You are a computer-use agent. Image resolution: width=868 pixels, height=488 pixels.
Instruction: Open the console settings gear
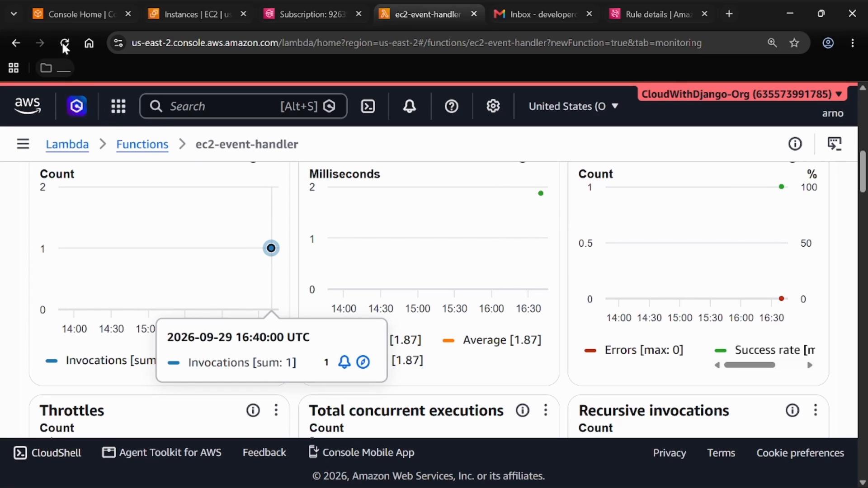coord(493,106)
